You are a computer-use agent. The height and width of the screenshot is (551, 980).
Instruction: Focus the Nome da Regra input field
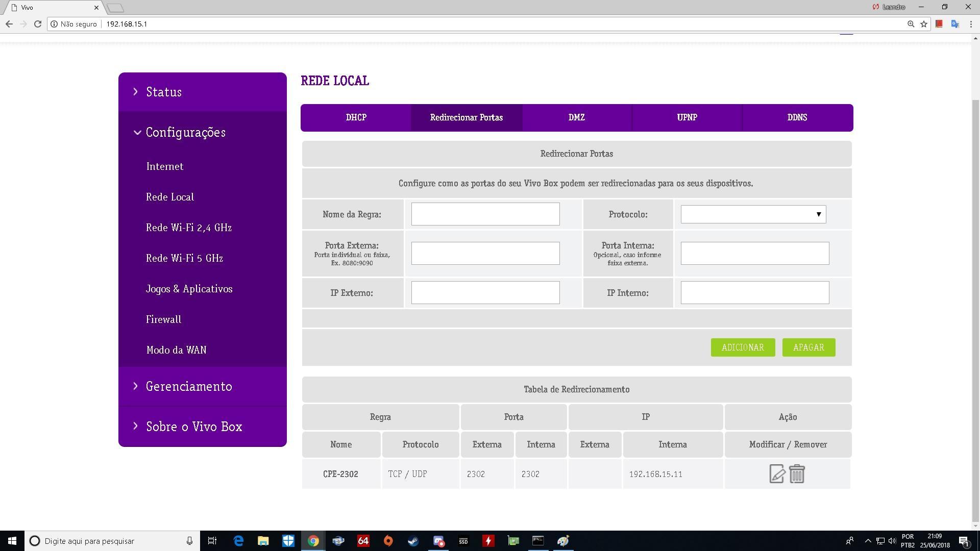[485, 214]
